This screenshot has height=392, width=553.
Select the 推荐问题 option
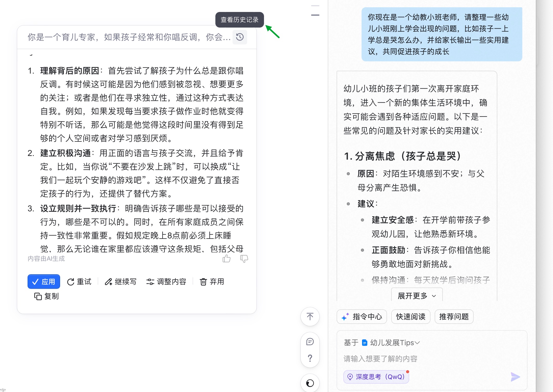coord(454,317)
